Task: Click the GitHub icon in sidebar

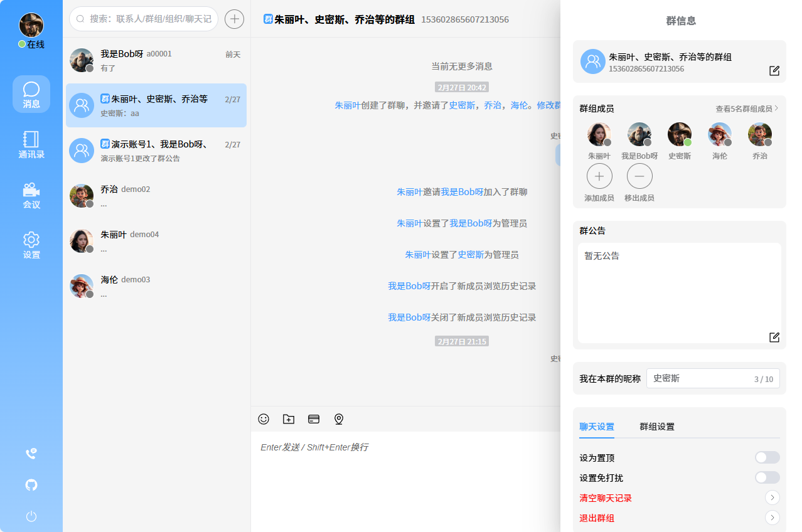Action: [x=31, y=485]
